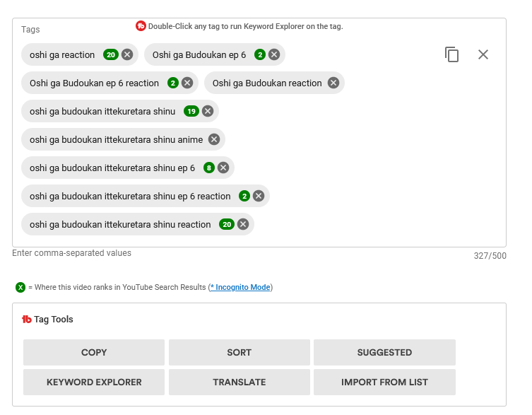Delete 'ittekuretara shinu ep 6' tag

(223, 168)
